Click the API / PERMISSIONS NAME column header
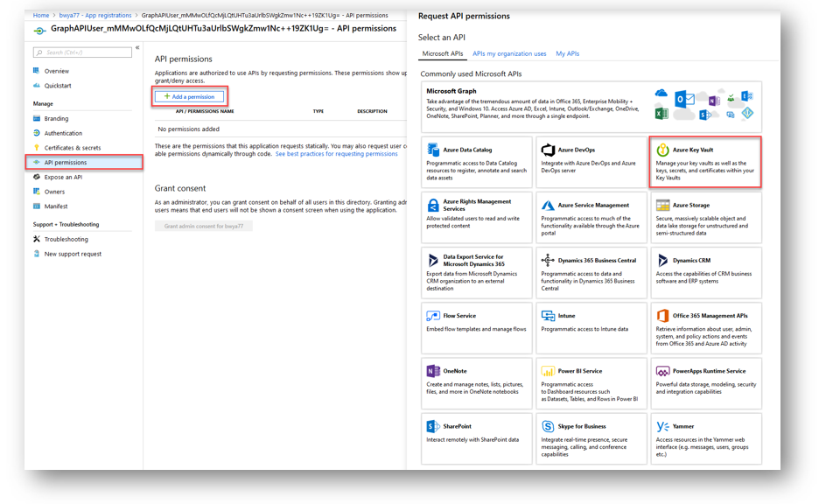 click(x=205, y=111)
